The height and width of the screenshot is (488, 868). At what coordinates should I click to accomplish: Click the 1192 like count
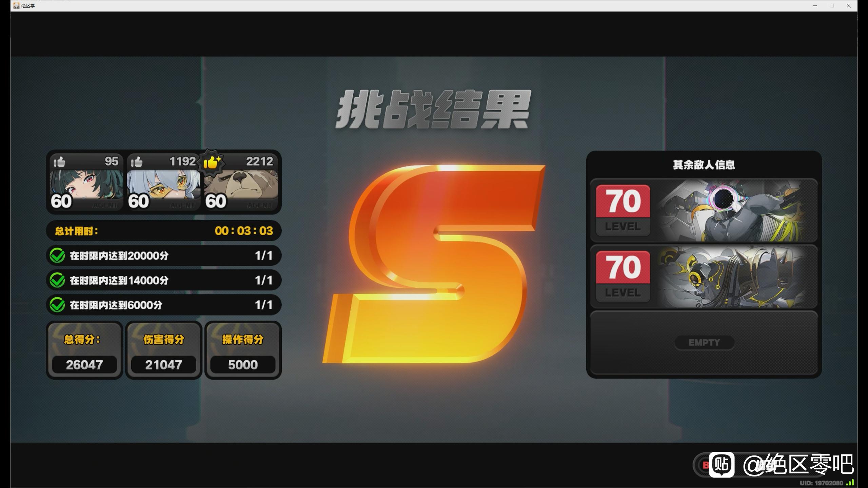(182, 161)
